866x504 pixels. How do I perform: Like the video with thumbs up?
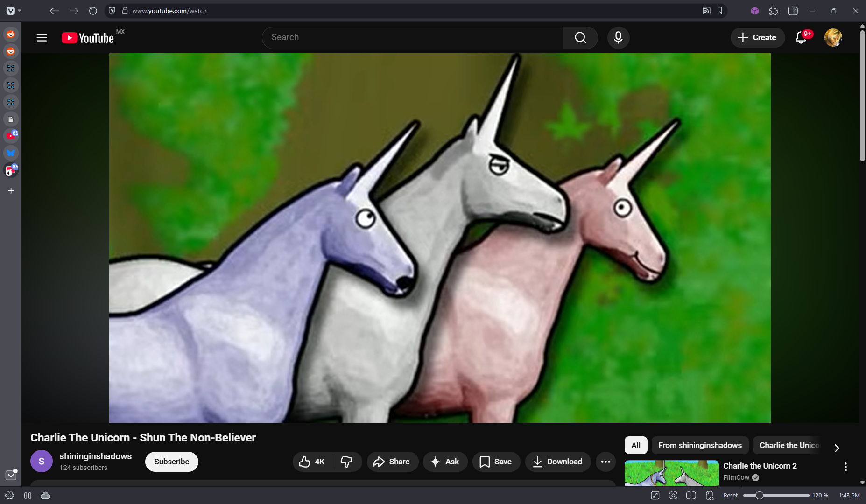point(313,462)
